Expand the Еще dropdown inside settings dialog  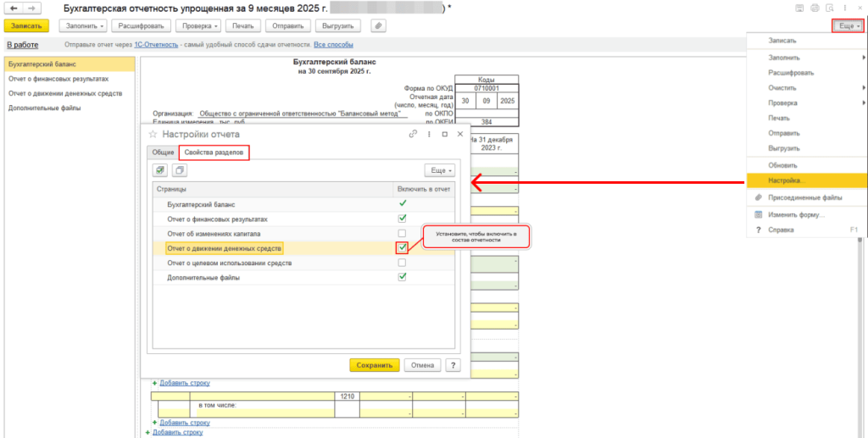(x=438, y=170)
